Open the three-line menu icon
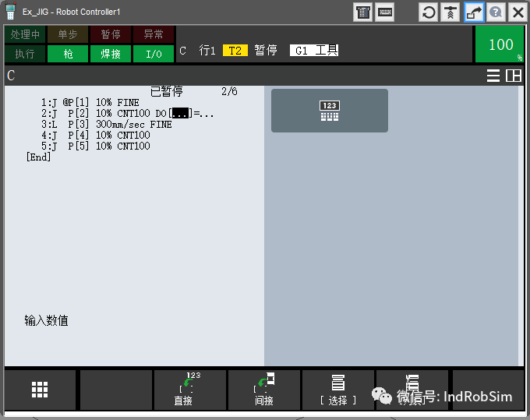This screenshot has height=420, width=530. click(493, 76)
